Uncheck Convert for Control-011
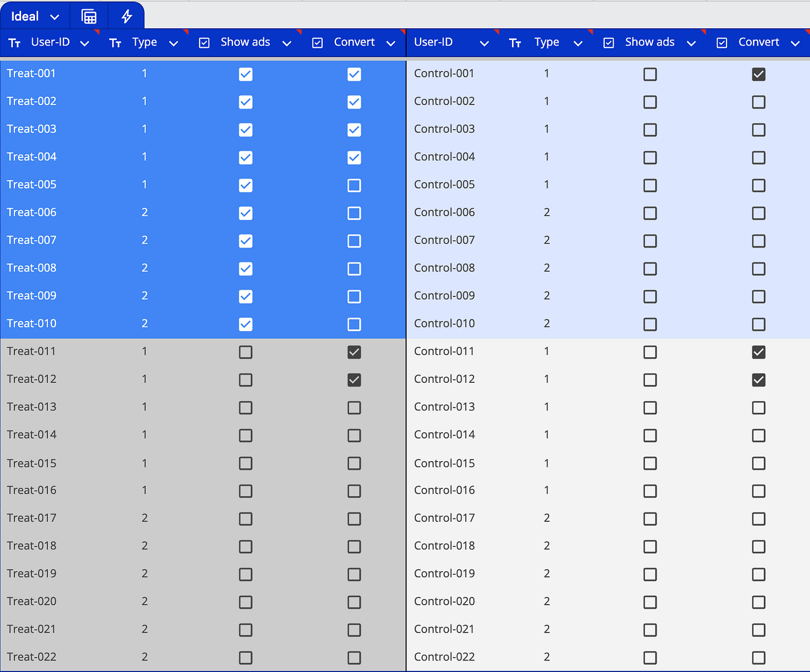 click(x=759, y=352)
